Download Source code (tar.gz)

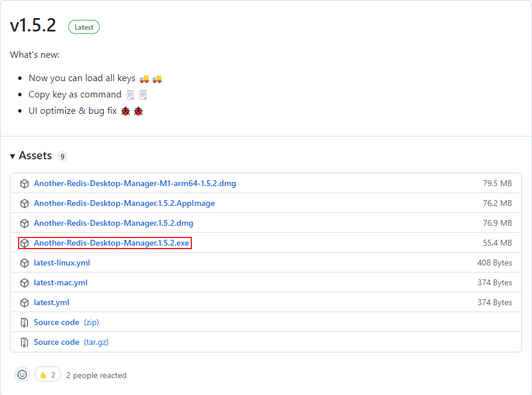[71, 342]
